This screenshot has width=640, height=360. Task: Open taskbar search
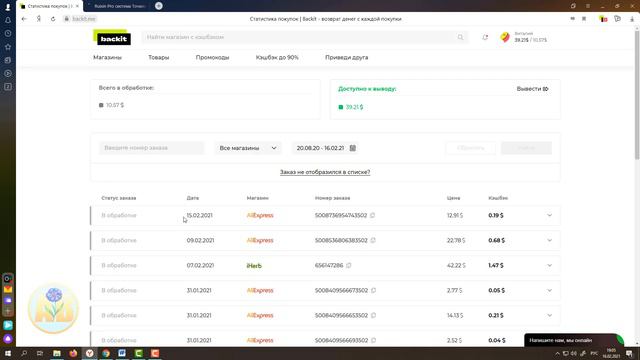point(24,353)
